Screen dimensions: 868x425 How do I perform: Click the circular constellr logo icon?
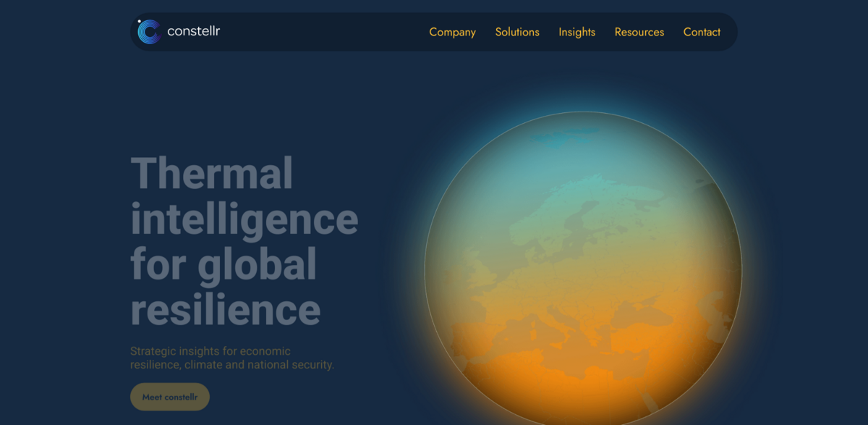(148, 31)
